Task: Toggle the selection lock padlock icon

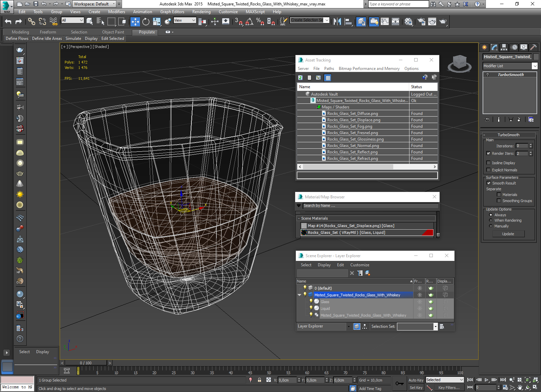Action: [259, 380]
